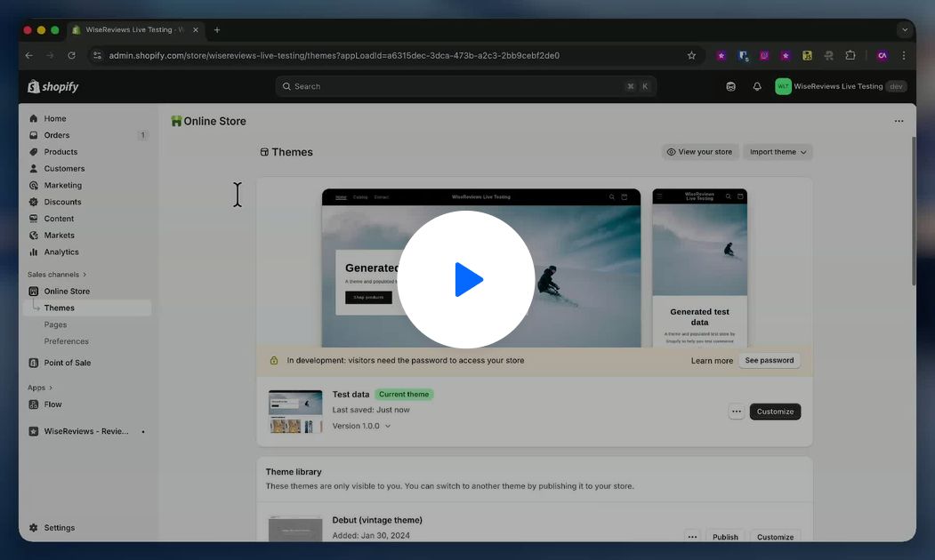Viewport: 935px width, 560px height.
Task: Go to the Products section
Action: [60, 152]
